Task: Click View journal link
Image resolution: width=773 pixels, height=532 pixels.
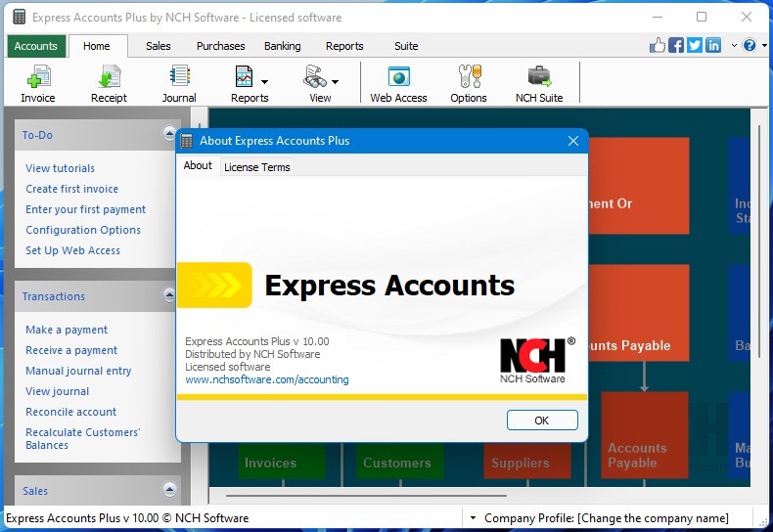Action: [x=57, y=391]
